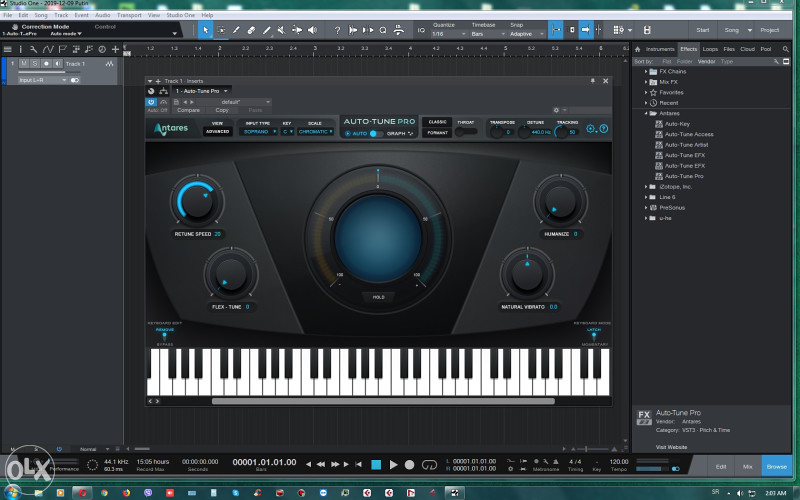The width and height of the screenshot is (800, 500).
Task: Click the Compare button
Action: coord(188,110)
